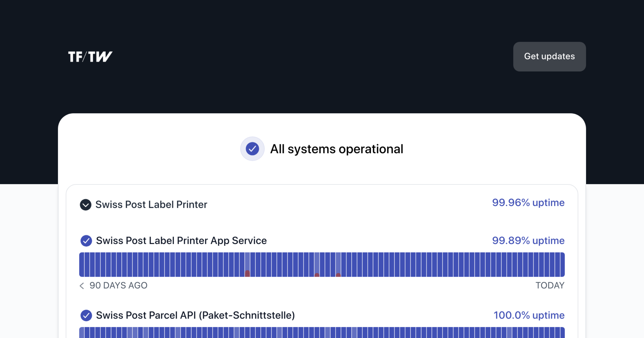Click the Swiss Post Label Printer App Service label
Viewport: 644px width, 338px height.
181,241
